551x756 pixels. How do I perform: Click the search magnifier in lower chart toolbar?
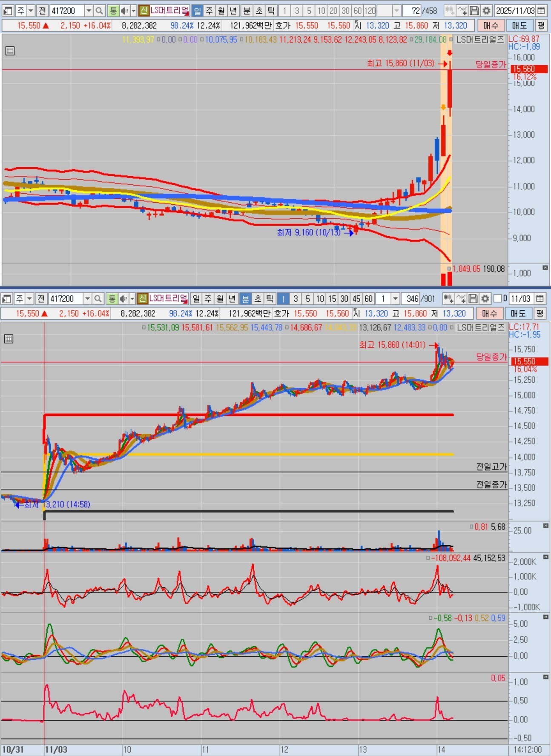click(98, 299)
